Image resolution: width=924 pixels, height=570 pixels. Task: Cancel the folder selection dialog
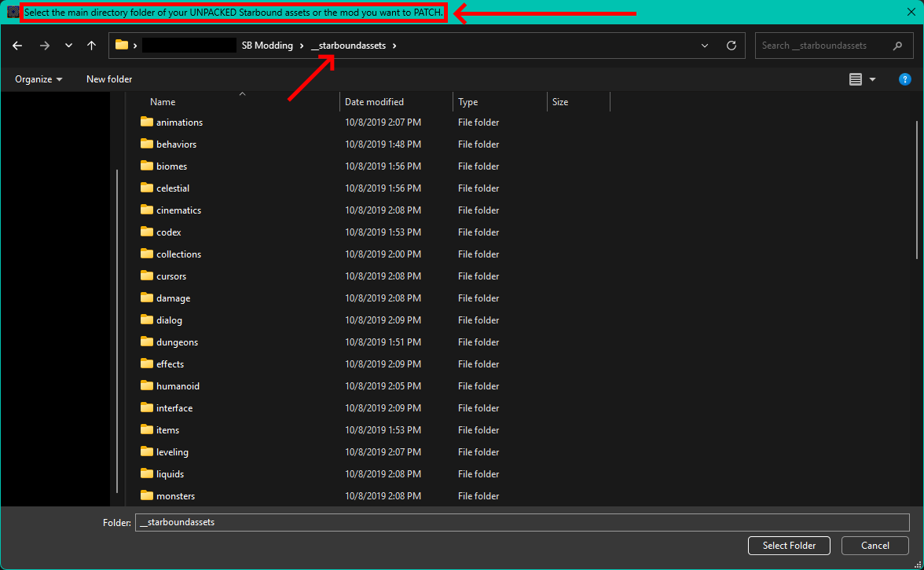pyautogui.click(x=875, y=545)
